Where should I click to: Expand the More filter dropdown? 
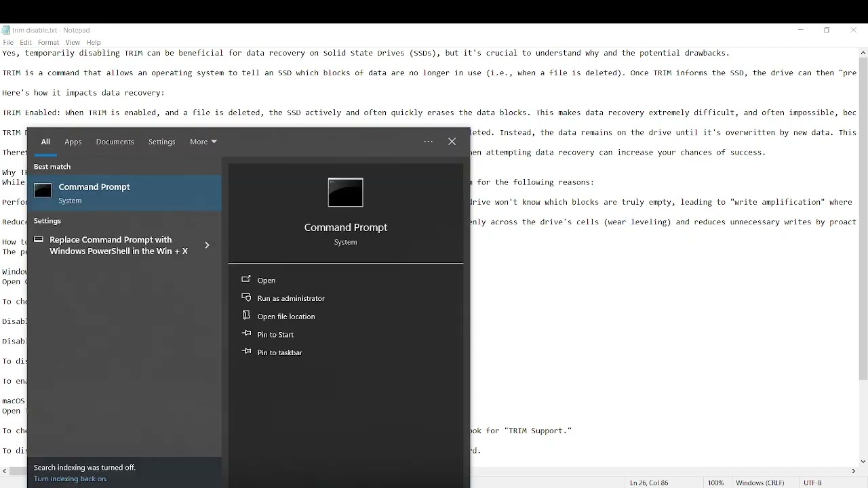pyautogui.click(x=203, y=142)
